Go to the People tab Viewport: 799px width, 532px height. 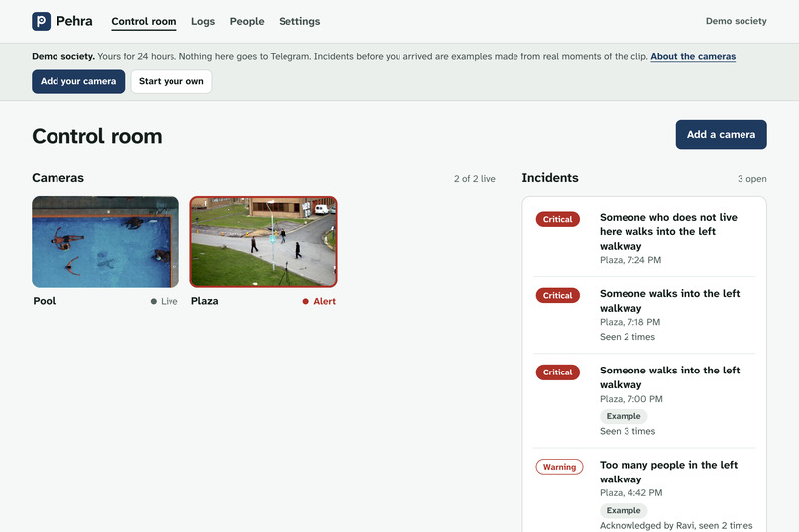(247, 22)
